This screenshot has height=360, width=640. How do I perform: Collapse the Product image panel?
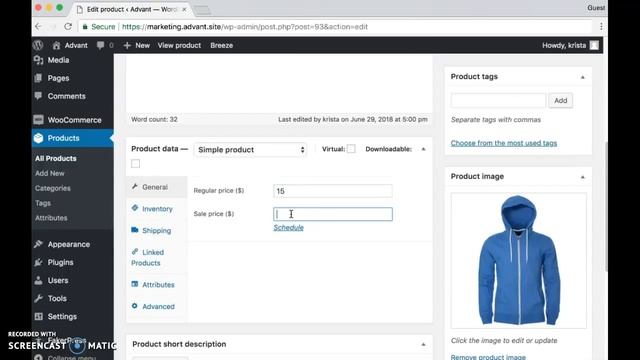pos(582,177)
